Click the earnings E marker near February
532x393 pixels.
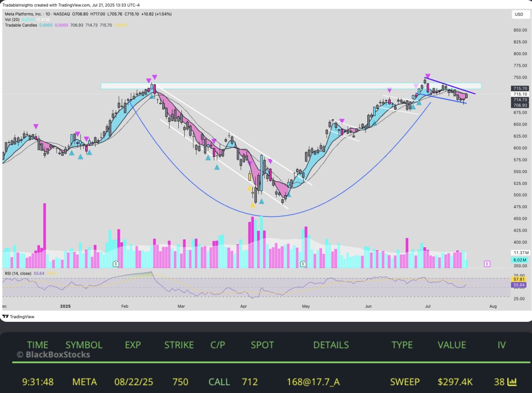[115, 264]
